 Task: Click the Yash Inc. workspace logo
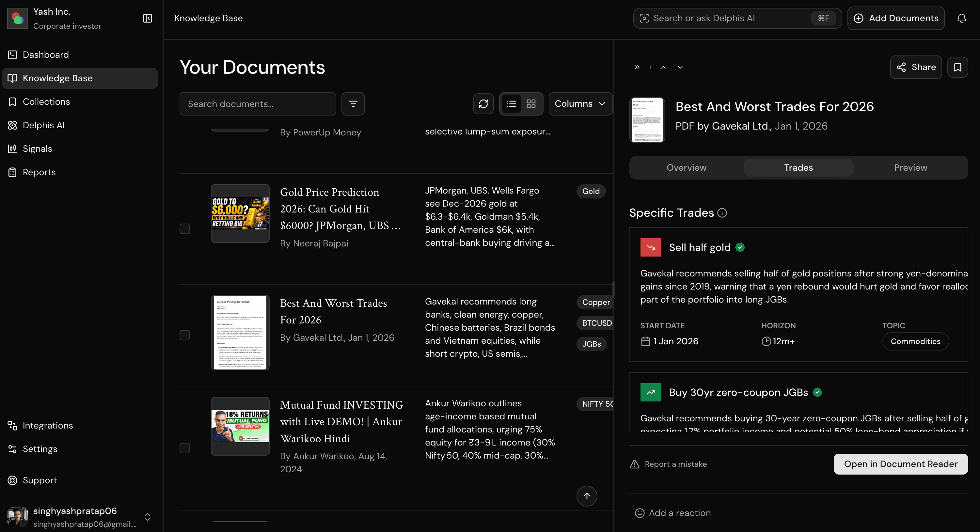tap(18, 18)
